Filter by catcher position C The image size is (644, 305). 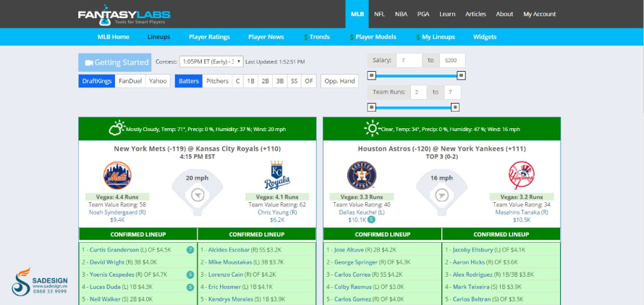(237, 81)
